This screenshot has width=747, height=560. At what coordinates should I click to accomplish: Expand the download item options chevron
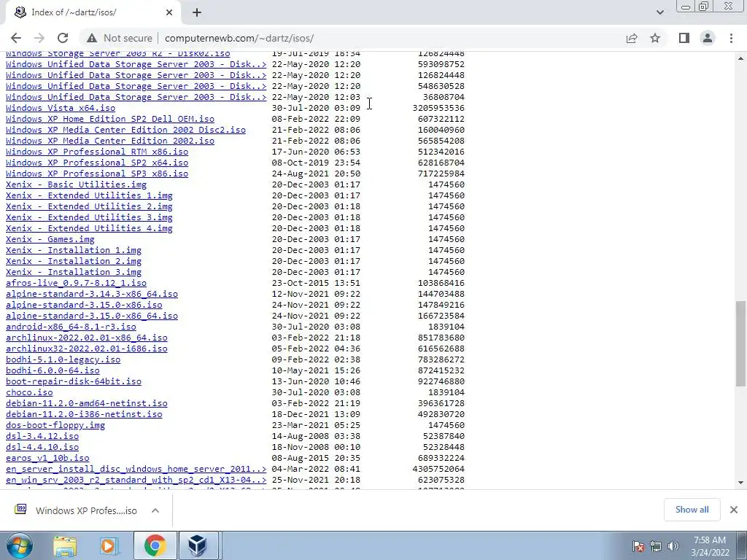pyautogui.click(x=155, y=510)
